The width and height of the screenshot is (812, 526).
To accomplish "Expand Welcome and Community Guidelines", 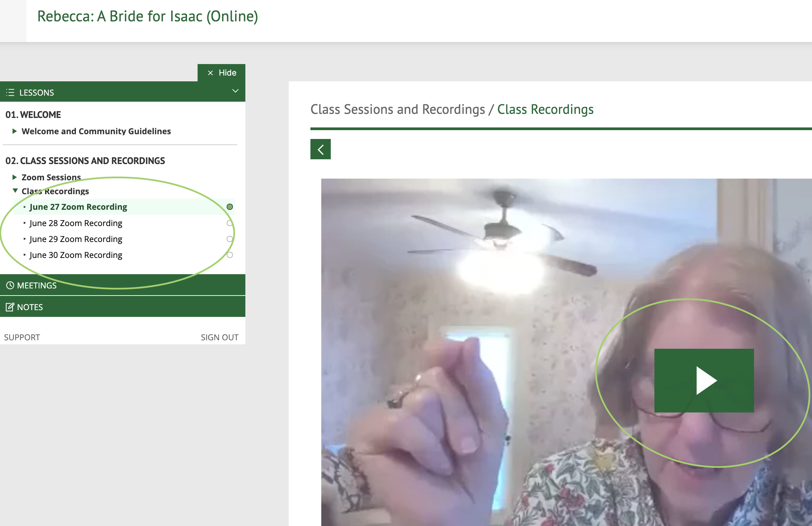I will pyautogui.click(x=15, y=131).
